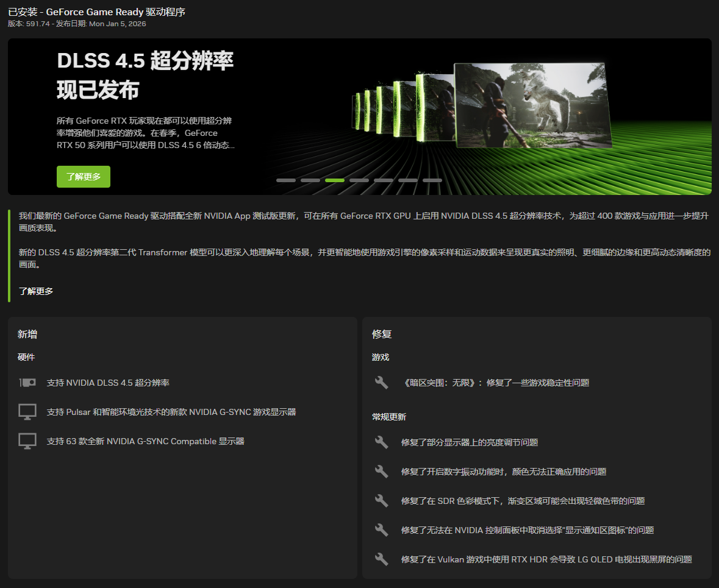Click wrench icon beside Vulkan RTX HDR fix

[382, 559]
